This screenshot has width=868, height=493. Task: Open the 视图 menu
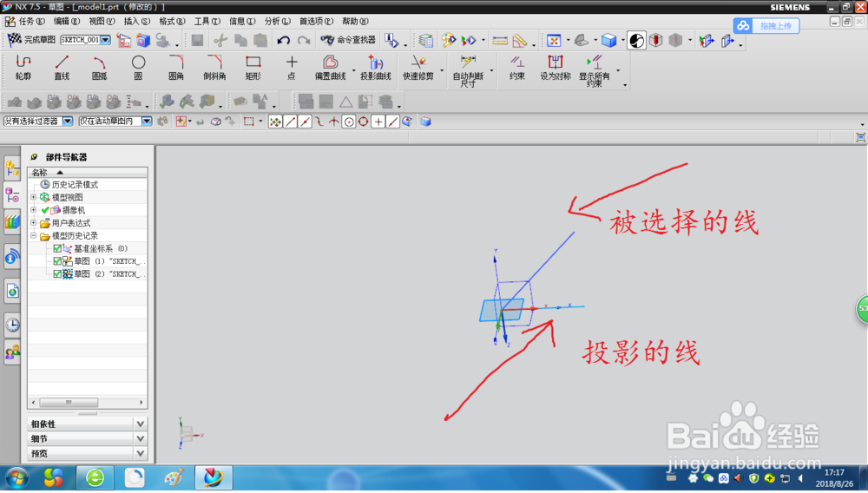coord(102,21)
